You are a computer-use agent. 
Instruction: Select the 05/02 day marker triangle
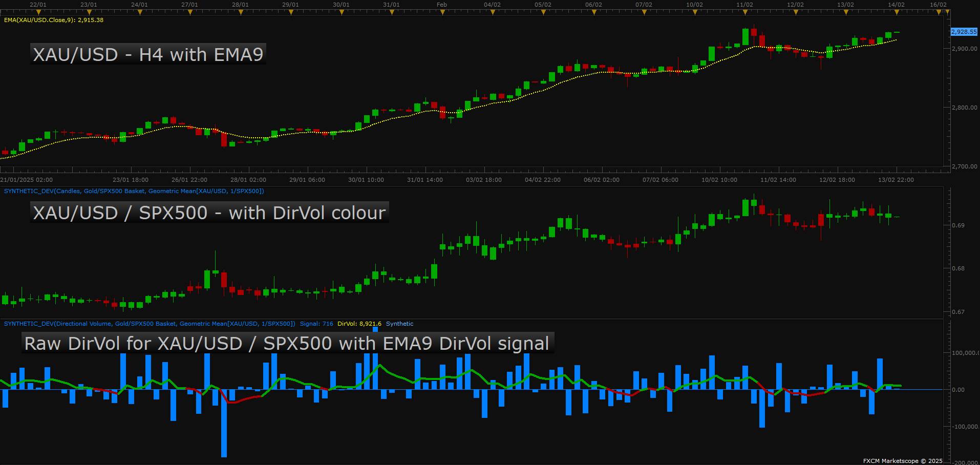coord(543,12)
